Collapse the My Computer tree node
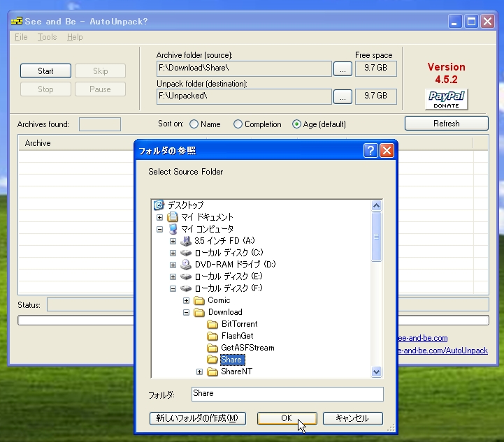 click(159, 229)
